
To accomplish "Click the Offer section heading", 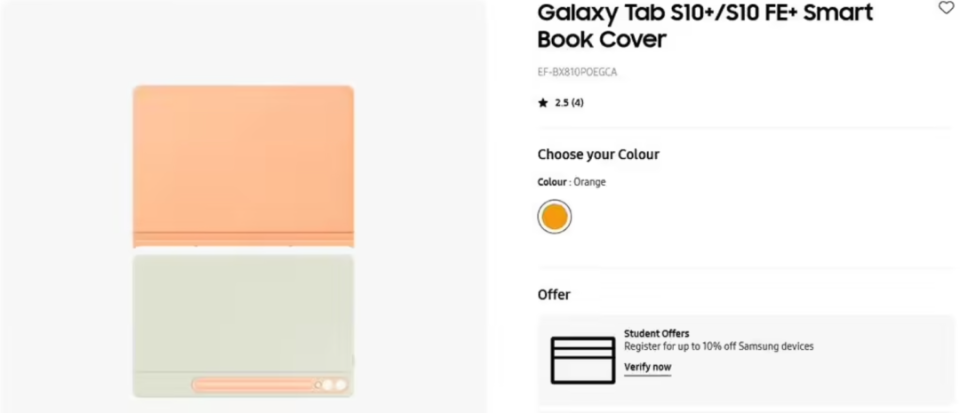I will point(554,294).
